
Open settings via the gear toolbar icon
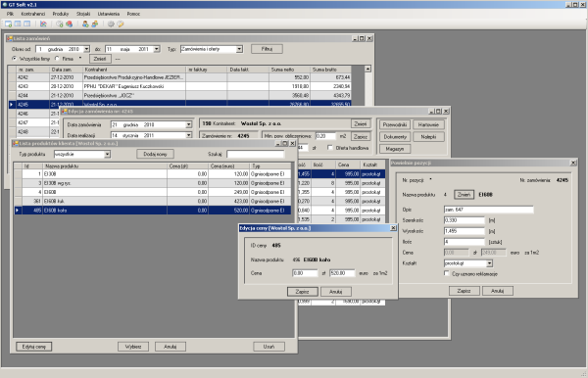pos(111,24)
